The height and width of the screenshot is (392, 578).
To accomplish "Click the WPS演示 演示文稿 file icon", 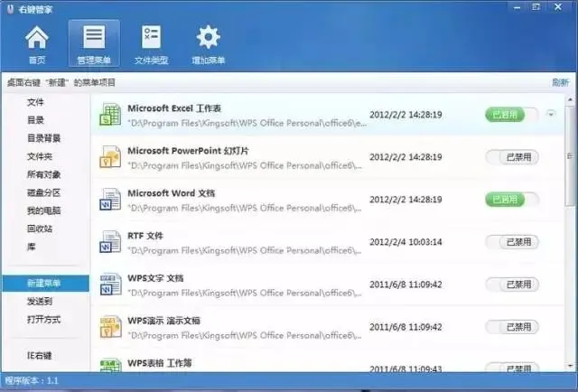I will pyautogui.click(x=110, y=327).
